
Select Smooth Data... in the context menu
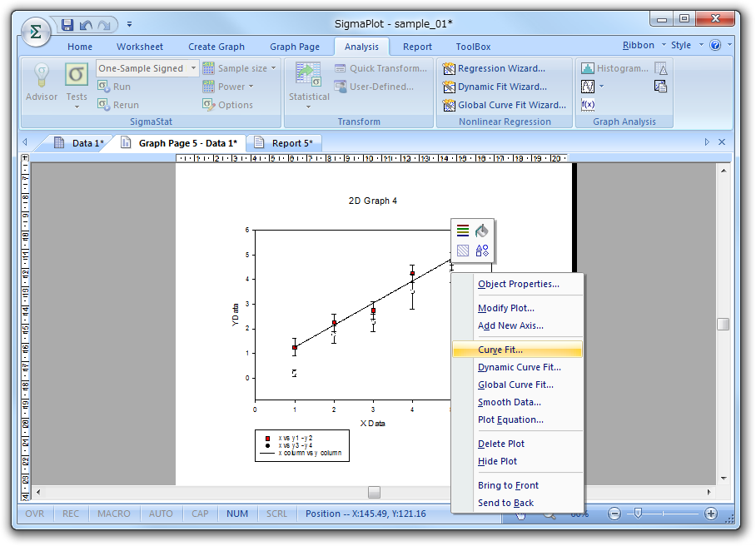tap(517, 402)
